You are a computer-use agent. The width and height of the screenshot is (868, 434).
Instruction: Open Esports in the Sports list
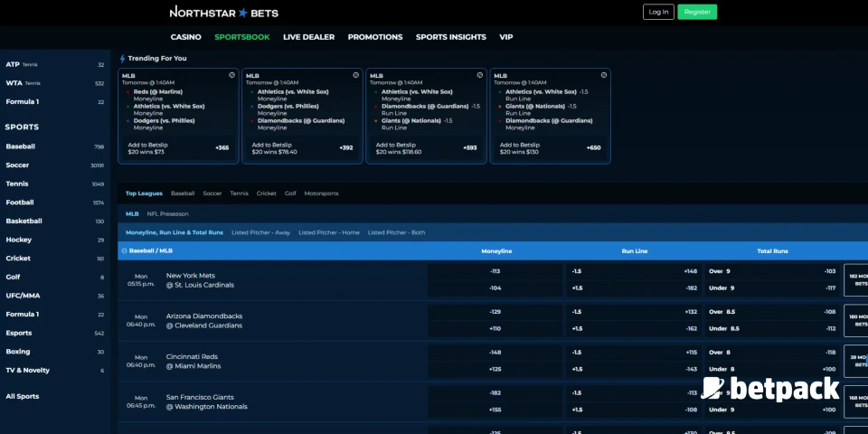click(x=55, y=334)
